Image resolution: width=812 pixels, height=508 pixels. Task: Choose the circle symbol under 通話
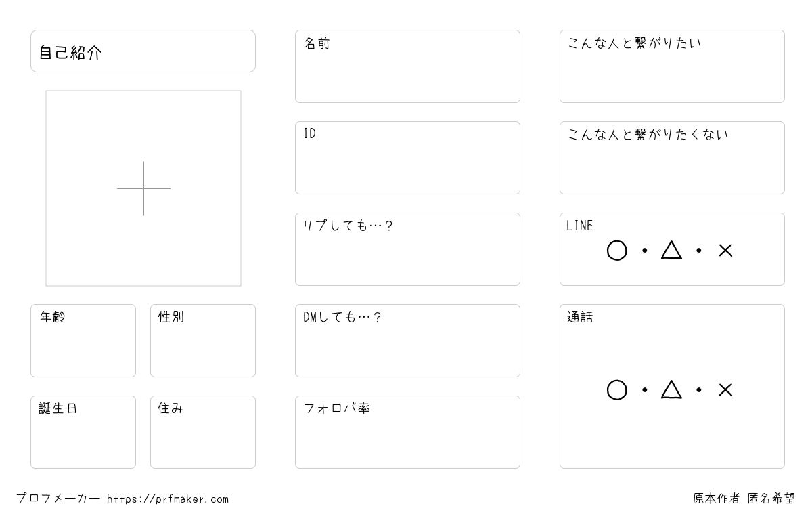(x=616, y=390)
